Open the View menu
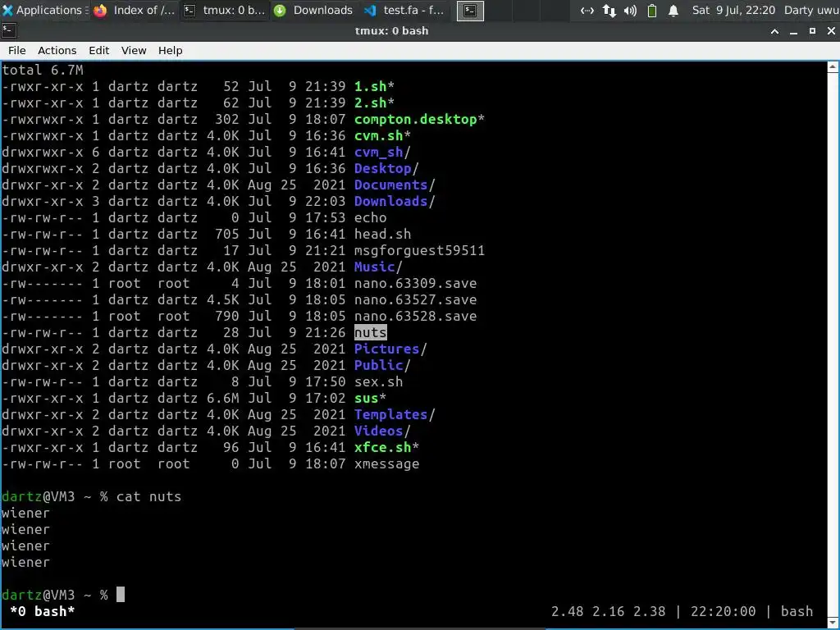840x630 pixels. [x=134, y=50]
